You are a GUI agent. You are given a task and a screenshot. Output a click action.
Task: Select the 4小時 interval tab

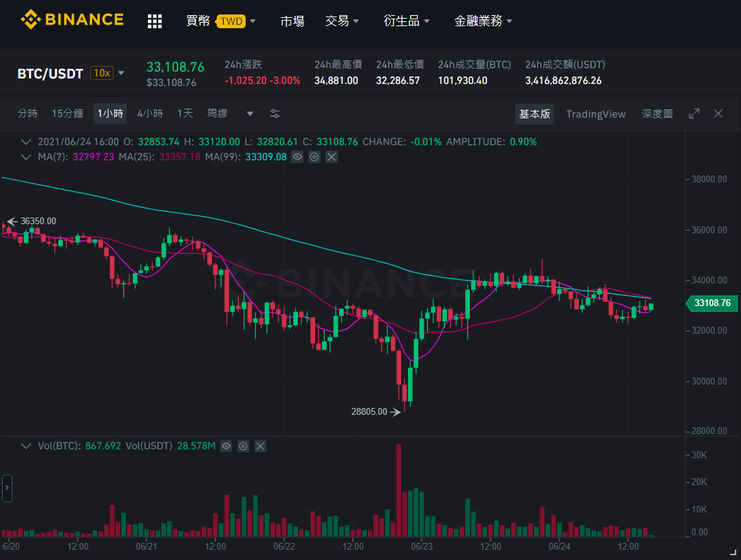150,114
